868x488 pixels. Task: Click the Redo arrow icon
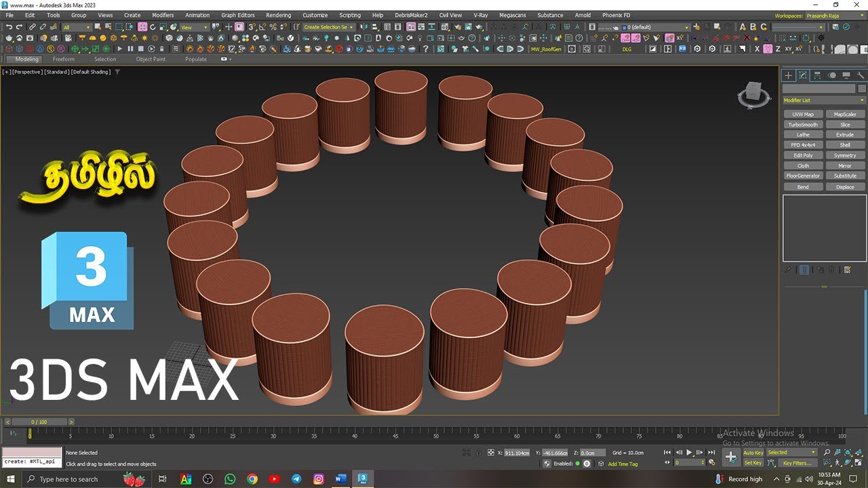coord(19,27)
